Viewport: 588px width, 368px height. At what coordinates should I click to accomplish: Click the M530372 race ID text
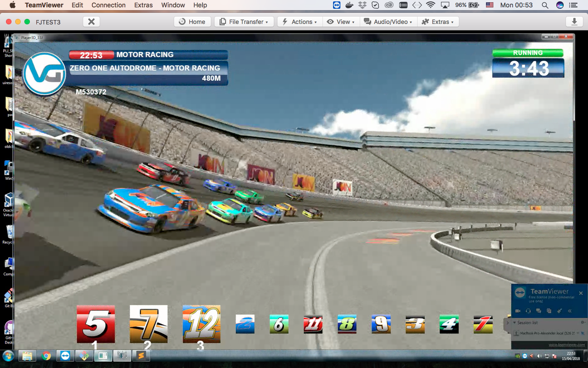click(x=91, y=92)
